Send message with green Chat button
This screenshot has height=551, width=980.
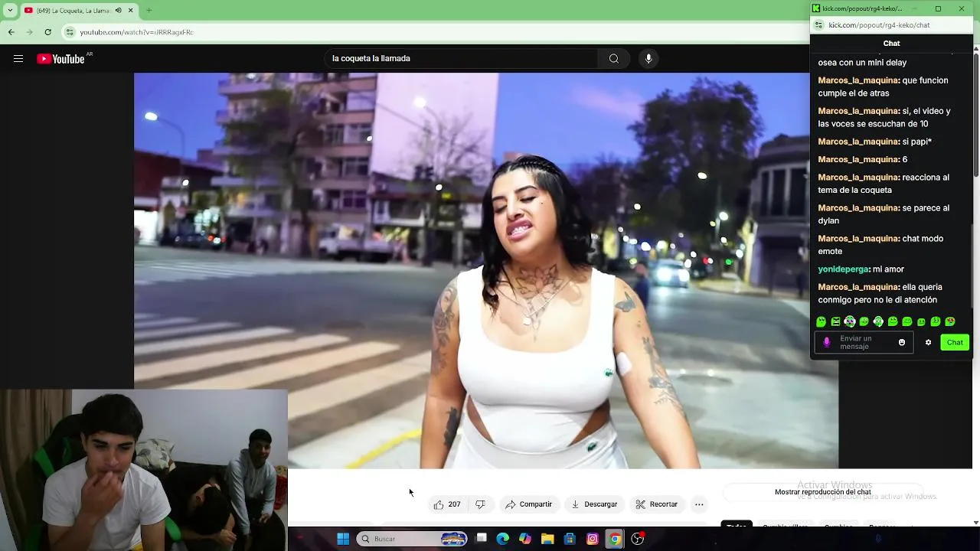click(x=955, y=342)
